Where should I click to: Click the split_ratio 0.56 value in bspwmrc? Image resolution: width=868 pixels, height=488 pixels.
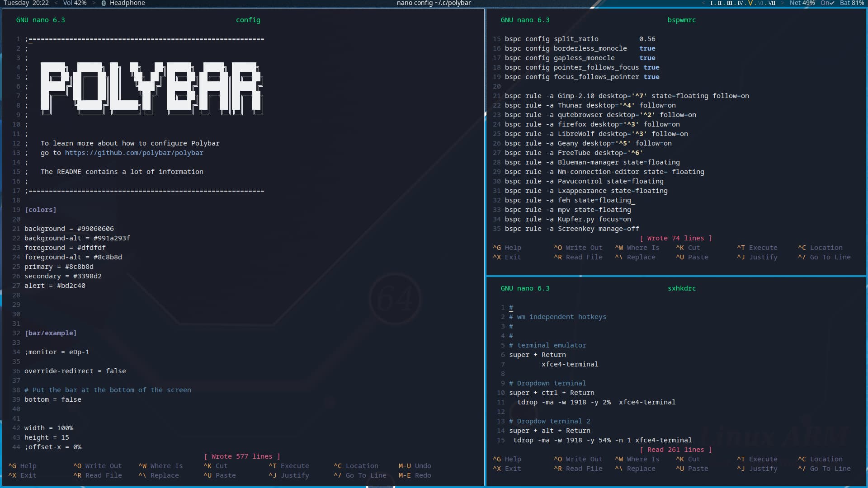(647, 39)
